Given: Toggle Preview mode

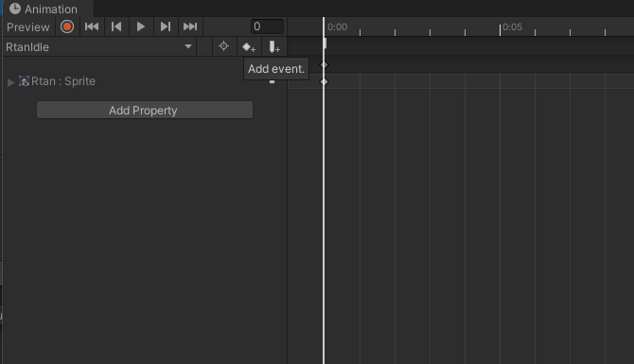Looking at the screenshot, I should pyautogui.click(x=27, y=27).
